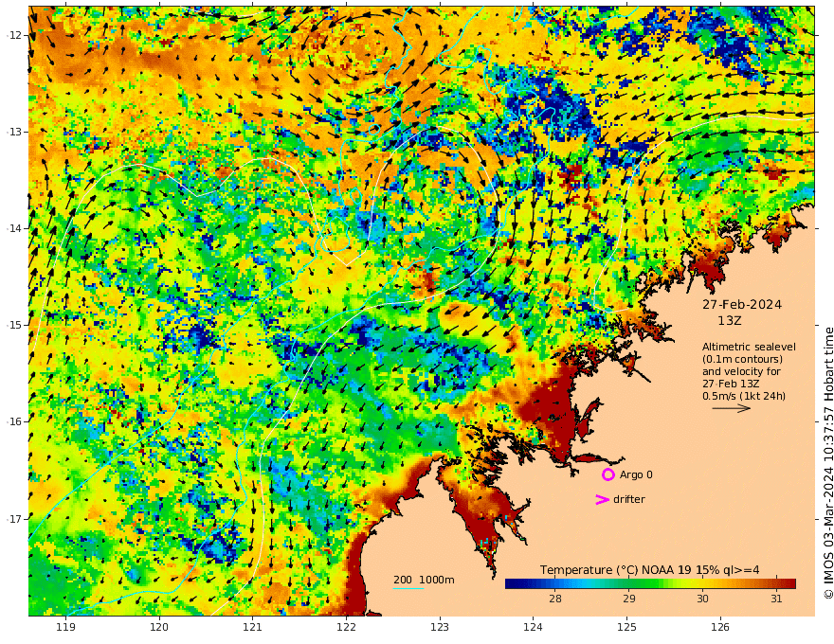Click the temperature color bar at 30
Screen dimensions: 834x644
pyautogui.click(x=702, y=583)
